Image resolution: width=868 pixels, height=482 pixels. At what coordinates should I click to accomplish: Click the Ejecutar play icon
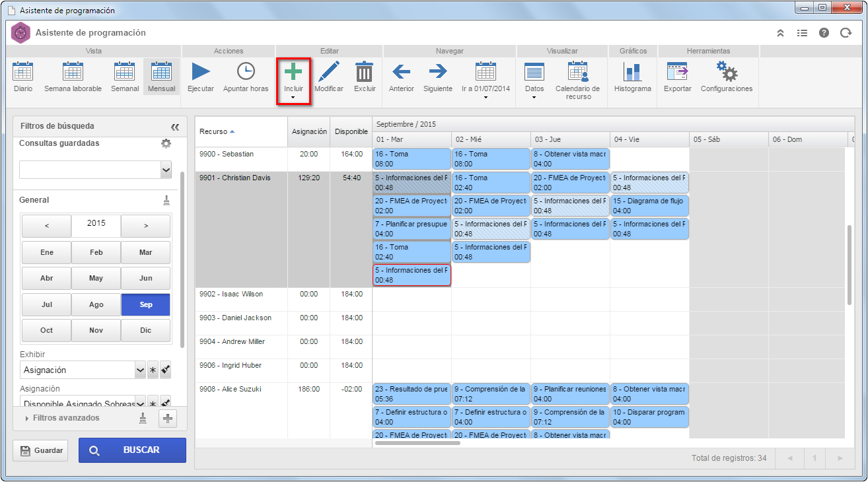[x=201, y=72]
